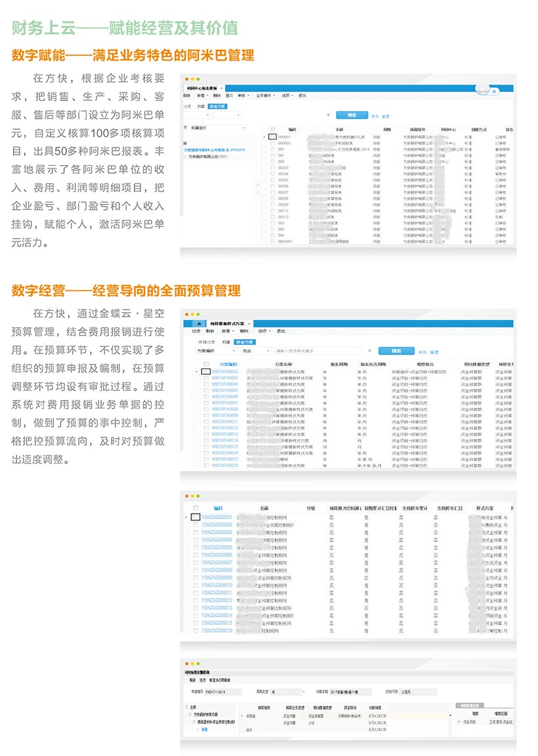This screenshot has width=538, height=756.
Task: Select all rows via the 方案编码 header checkbox
Action: coord(205,363)
